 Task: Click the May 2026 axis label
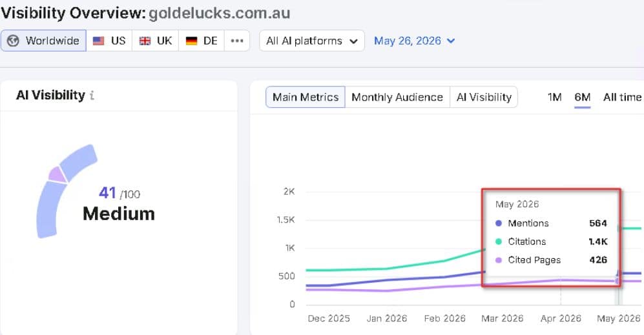[x=619, y=319]
